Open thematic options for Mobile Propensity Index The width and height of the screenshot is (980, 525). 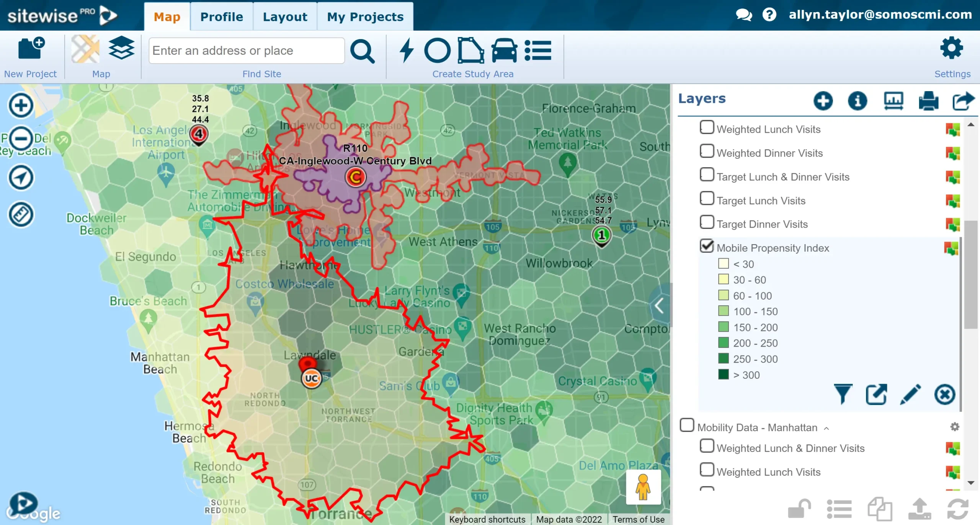pyautogui.click(x=951, y=248)
